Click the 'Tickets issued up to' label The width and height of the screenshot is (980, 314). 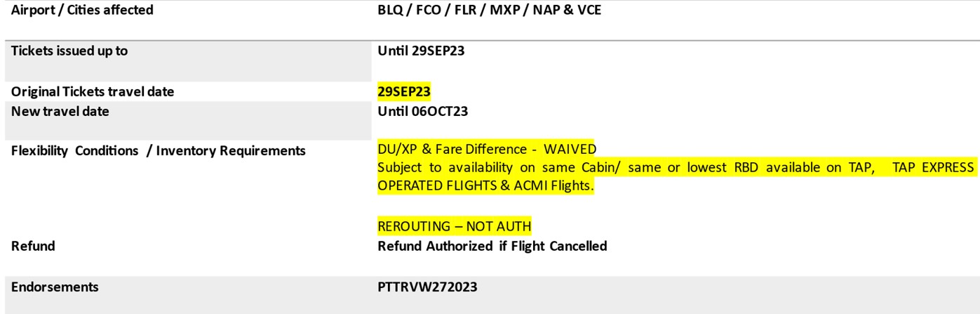(x=69, y=51)
